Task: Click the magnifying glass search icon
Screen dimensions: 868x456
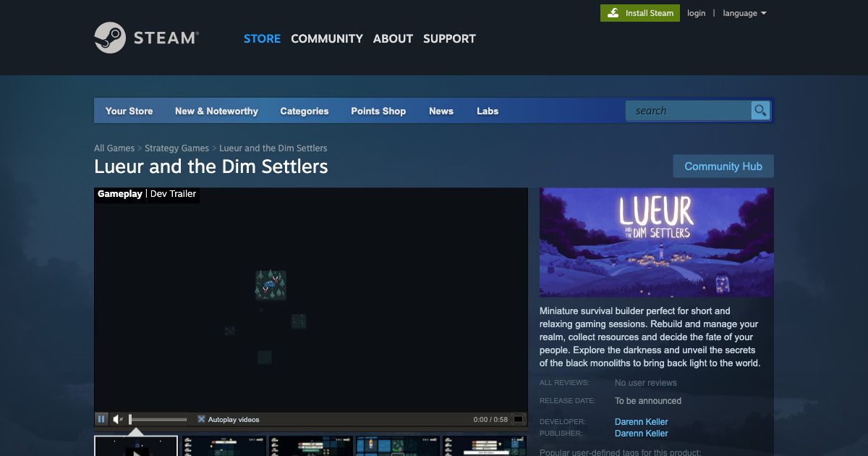Action: 760,110
